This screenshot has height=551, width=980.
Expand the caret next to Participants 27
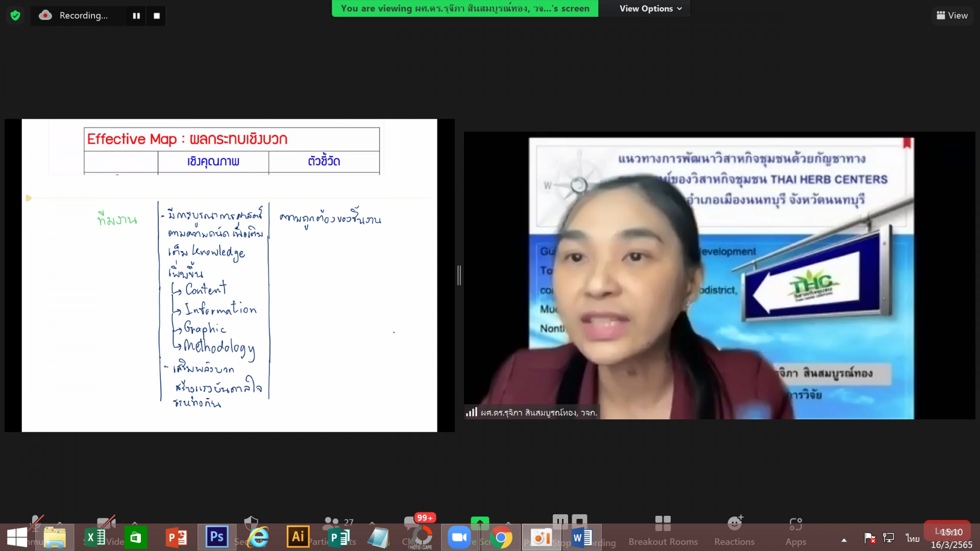pyautogui.click(x=372, y=523)
